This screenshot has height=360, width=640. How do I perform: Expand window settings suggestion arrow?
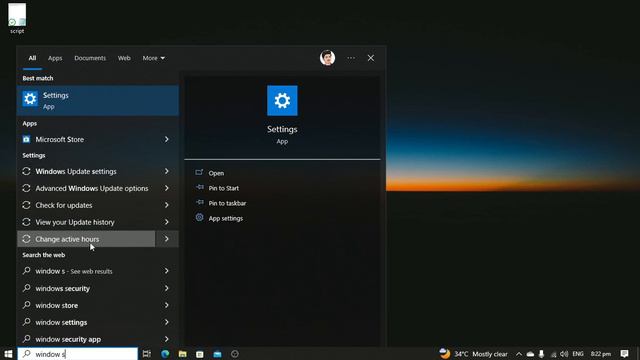point(167,322)
